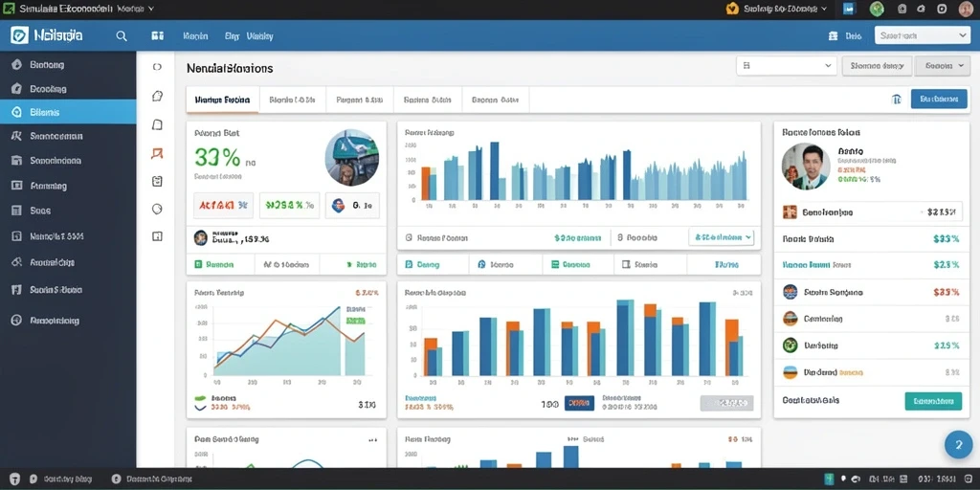Image resolution: width=980 pixels, height=490 pixels.
Task: Click the solid blue button above the right panel
Action: pyautogui.click(x=940, y=99)
